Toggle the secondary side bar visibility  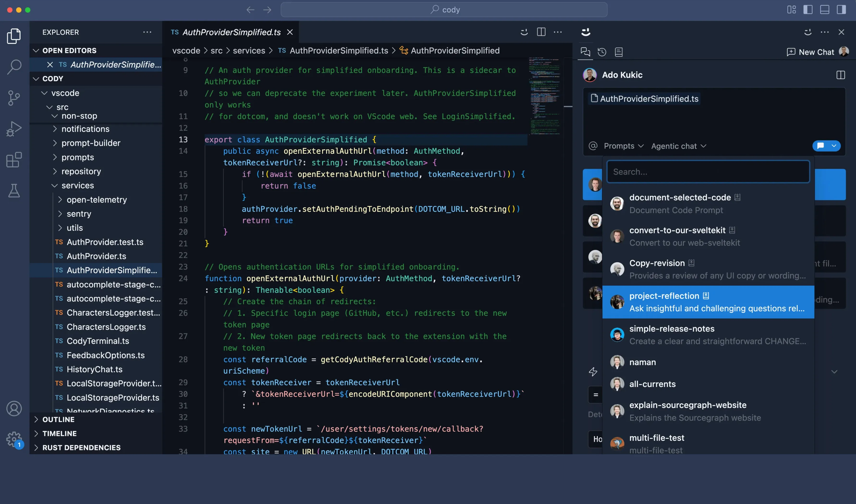click(x=841, y=10)
